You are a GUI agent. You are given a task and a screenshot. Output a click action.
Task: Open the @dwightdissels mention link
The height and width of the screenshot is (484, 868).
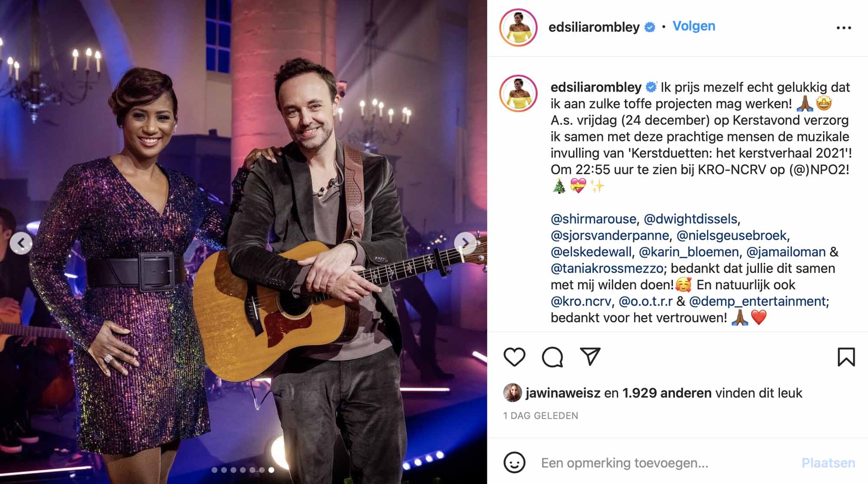pyautogui.click(x=690, y=219)
